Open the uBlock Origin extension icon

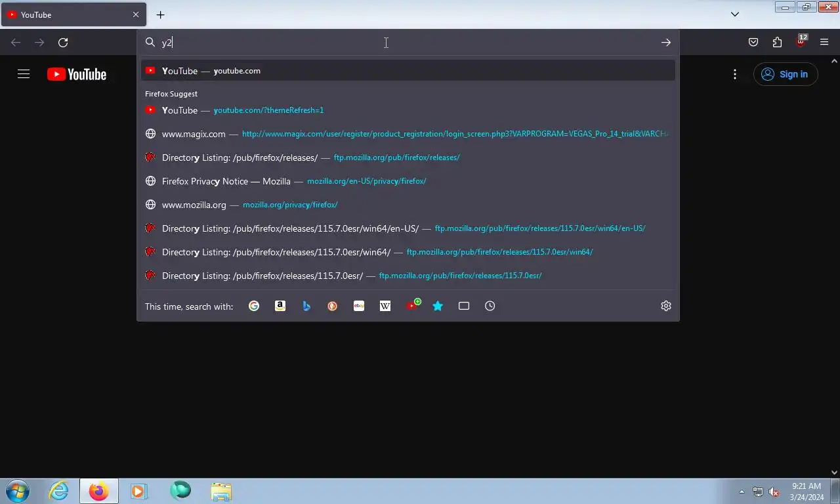pyautogui.click(x=801, y=41)
